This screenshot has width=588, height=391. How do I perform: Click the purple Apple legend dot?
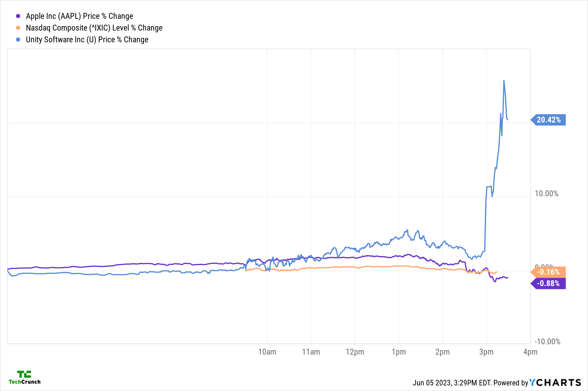18,16
